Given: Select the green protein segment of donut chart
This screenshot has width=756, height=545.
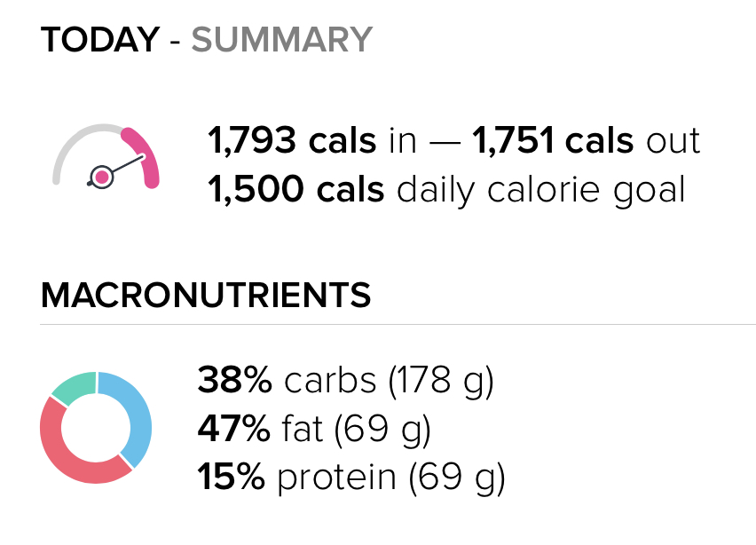Looking at the screenshot, I should (74, 386).
